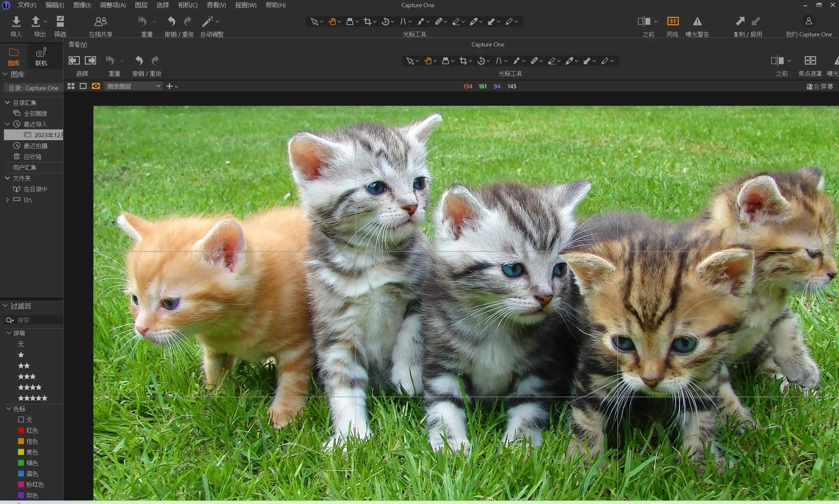The width and height of the screenshot is (839, 504).
Task: Click the Exposure Warning (曝光警告) triangle icon
Action: click(697, 22)
